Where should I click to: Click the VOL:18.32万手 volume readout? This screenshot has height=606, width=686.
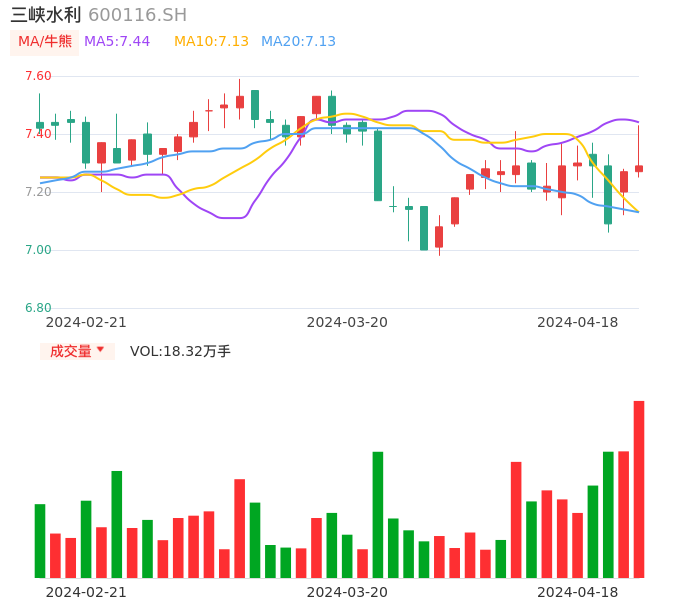pos(180,351)
